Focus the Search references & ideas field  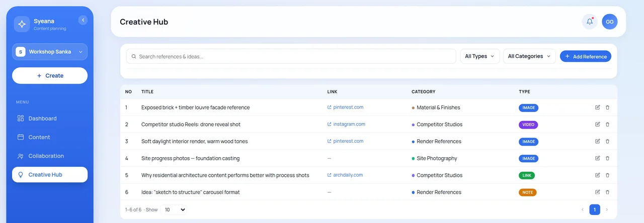291,56
